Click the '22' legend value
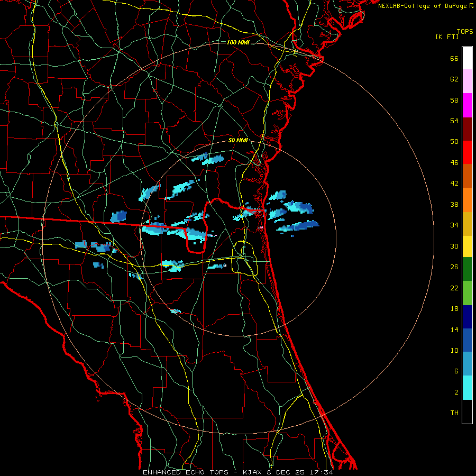Viewport: 476px width, 476px height. [454, 288]
